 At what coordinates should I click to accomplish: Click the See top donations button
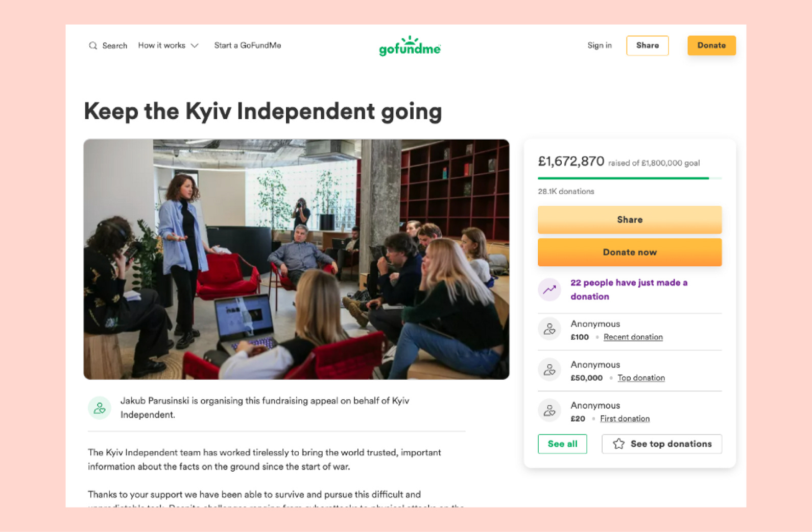[662, 444]
